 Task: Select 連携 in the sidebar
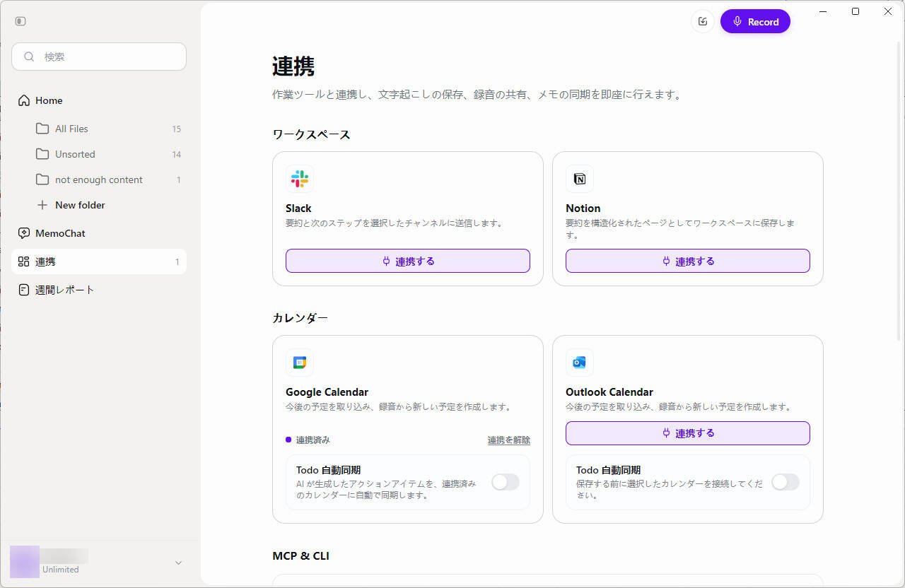click(x=99, y=261)
